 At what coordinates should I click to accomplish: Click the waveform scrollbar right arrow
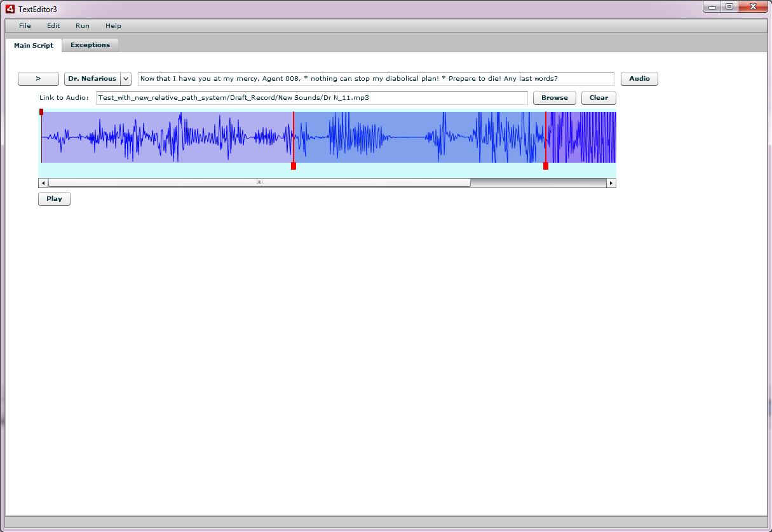(x=611, y=183)
